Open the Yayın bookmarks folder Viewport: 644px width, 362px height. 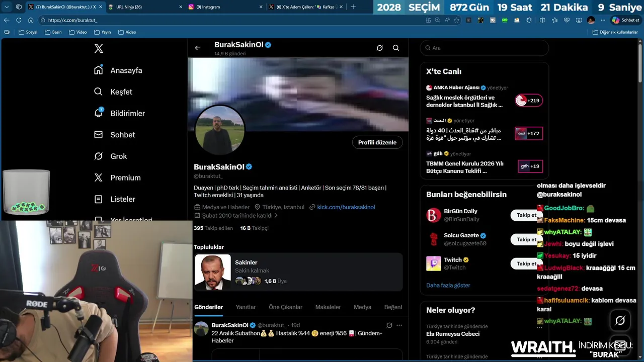(x=102, y=32)
